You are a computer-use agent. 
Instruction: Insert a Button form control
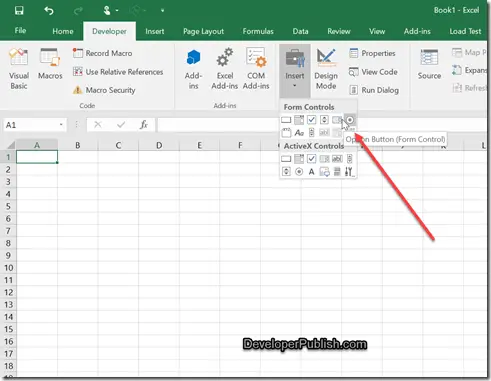286,120
